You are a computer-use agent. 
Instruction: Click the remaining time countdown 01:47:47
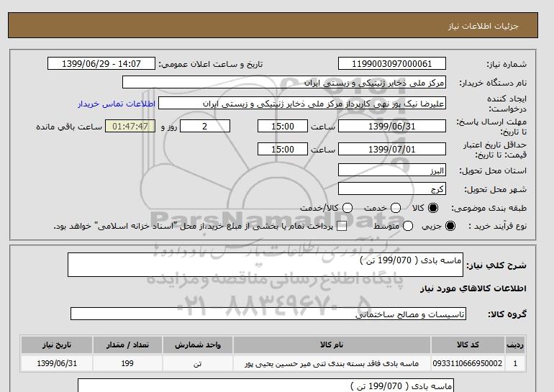[130, 126]
